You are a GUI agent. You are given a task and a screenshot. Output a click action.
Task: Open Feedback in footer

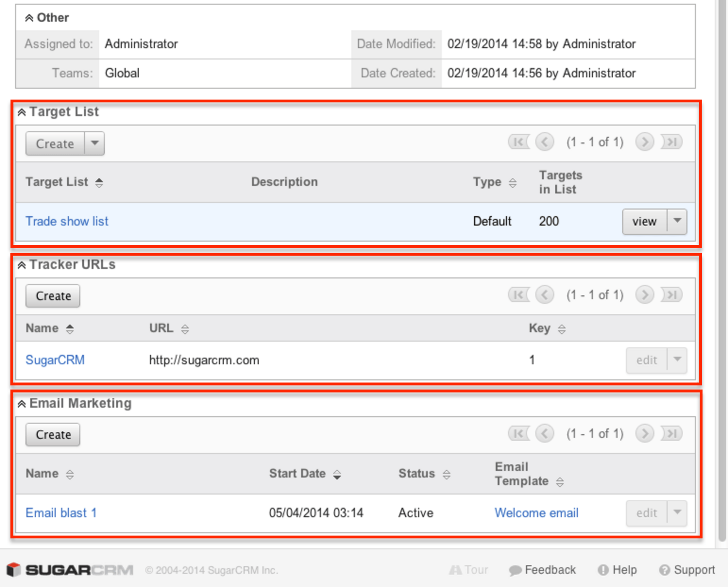pos(542,570)
